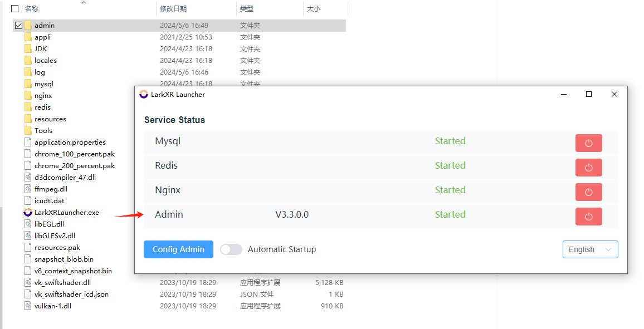Close the LarkXR Launcher window
This screenshot has height=329, width=644.
[x=614, y=94]
